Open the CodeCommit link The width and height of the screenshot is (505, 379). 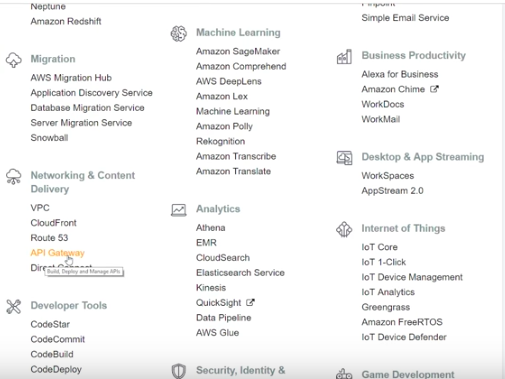(58, 339)
